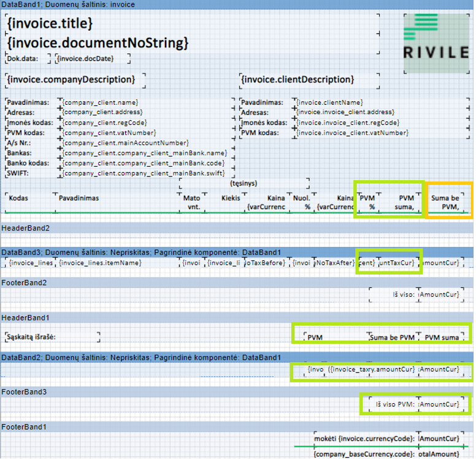Image resolution: width=476 pixels, height=459 pixels.
Task: Click the DataBand3 band header
Action: (x=141, y=252)
